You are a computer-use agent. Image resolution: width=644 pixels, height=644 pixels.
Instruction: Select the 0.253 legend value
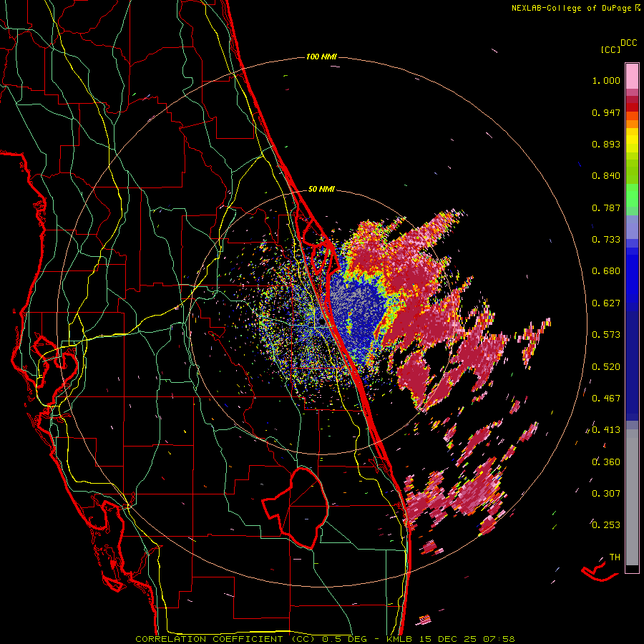(x=606, y=525)
